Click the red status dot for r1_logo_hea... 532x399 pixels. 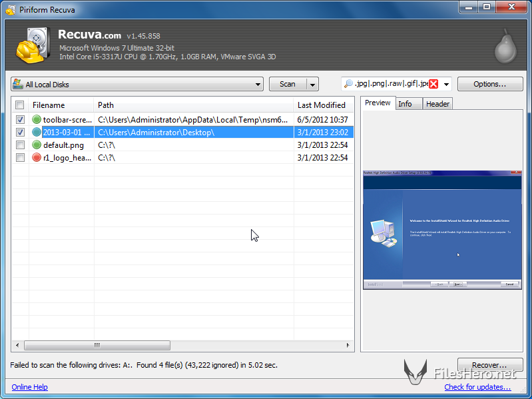tap(37, 157)
